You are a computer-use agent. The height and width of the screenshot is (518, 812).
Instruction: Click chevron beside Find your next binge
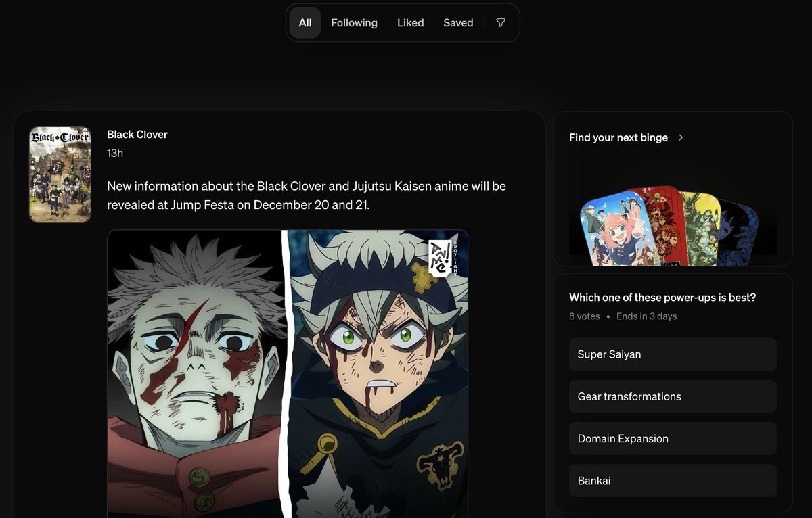coord(681,137)
